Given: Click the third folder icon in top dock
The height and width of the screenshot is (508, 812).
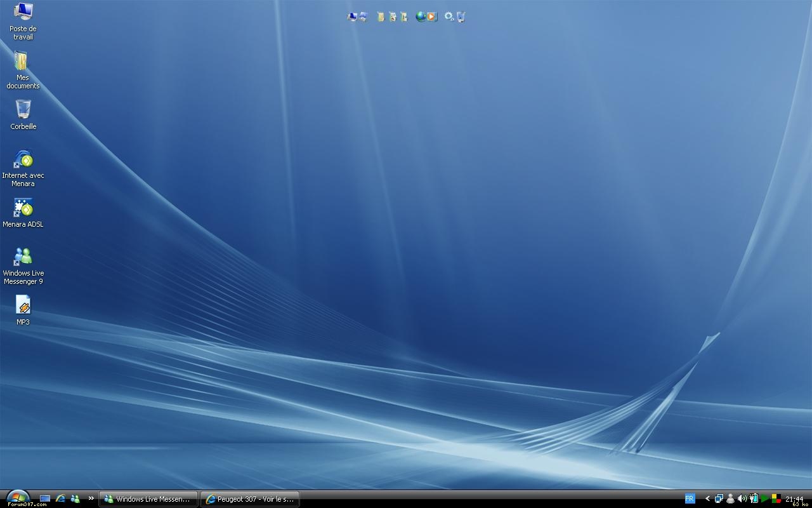Looking at the screenshot, I should [x=403, y=17].
